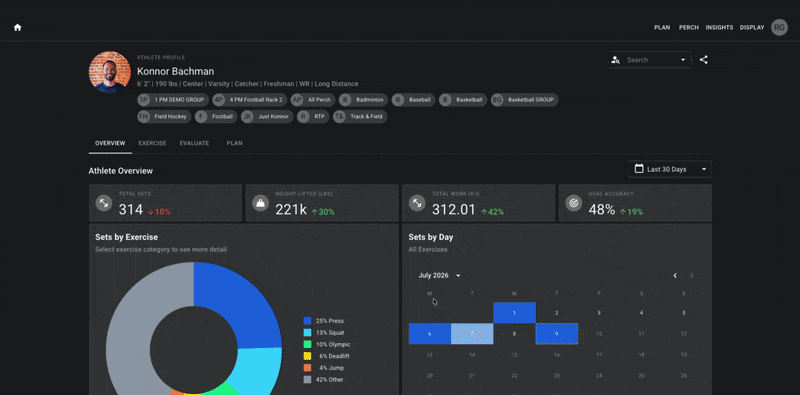
Task: Click the previous month arrow
Action: click(x=675, y=276)
